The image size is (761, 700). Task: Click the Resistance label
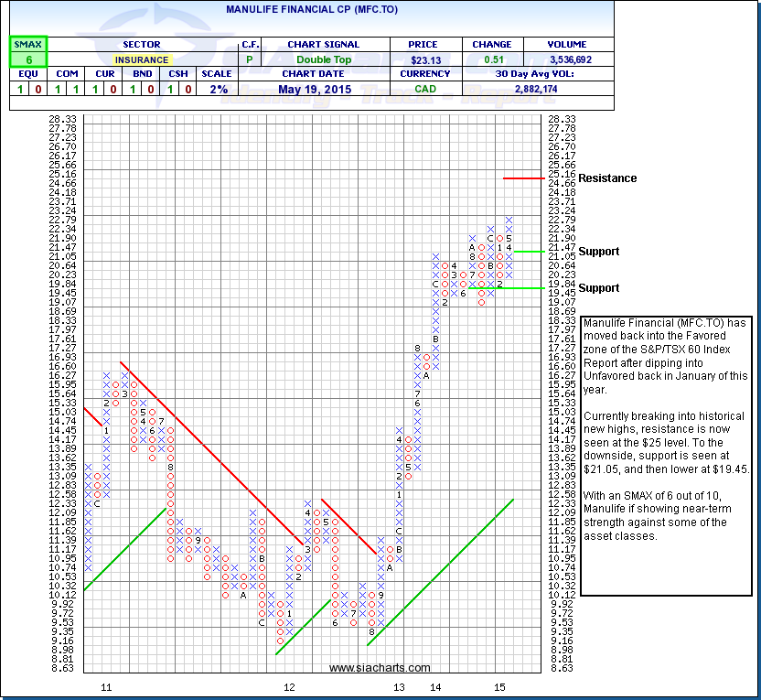[x=607, y=178]
